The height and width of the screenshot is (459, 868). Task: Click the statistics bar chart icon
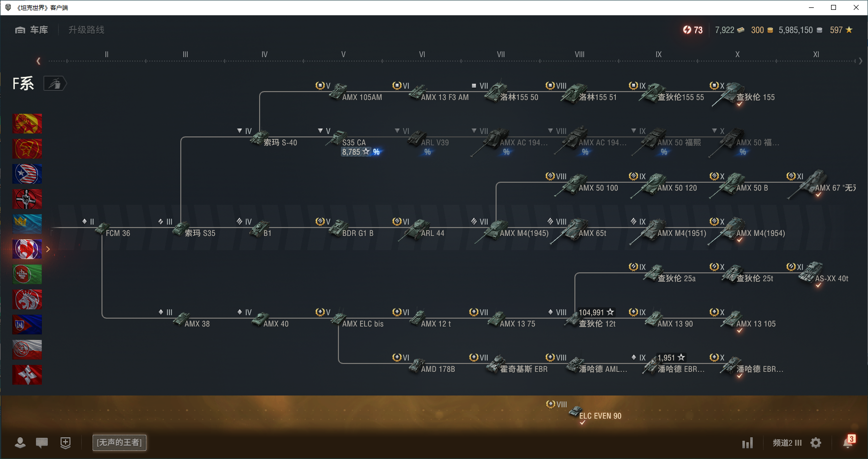pos(747,443)
